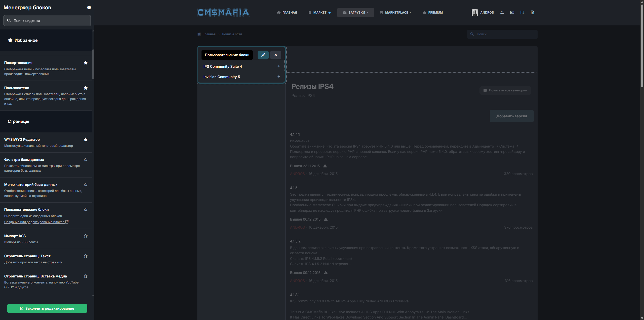Click the pencil edit icon on the Пользовательские блоки block

[x=263, y=55]
